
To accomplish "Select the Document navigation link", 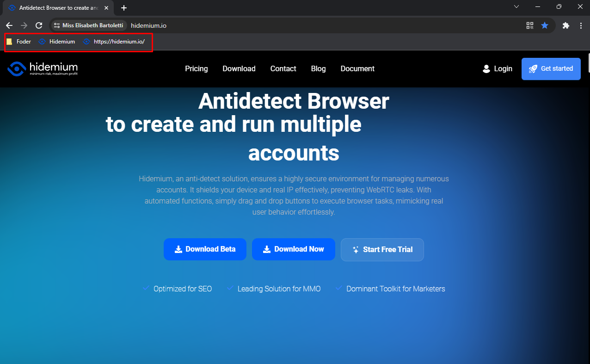I will point(357,68).
